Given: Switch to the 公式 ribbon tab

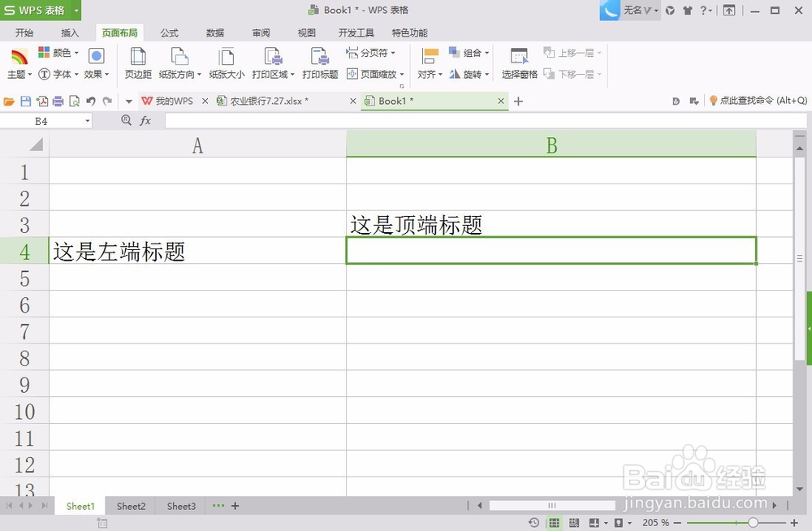Looking at the screenshot, I should [169, 32].
